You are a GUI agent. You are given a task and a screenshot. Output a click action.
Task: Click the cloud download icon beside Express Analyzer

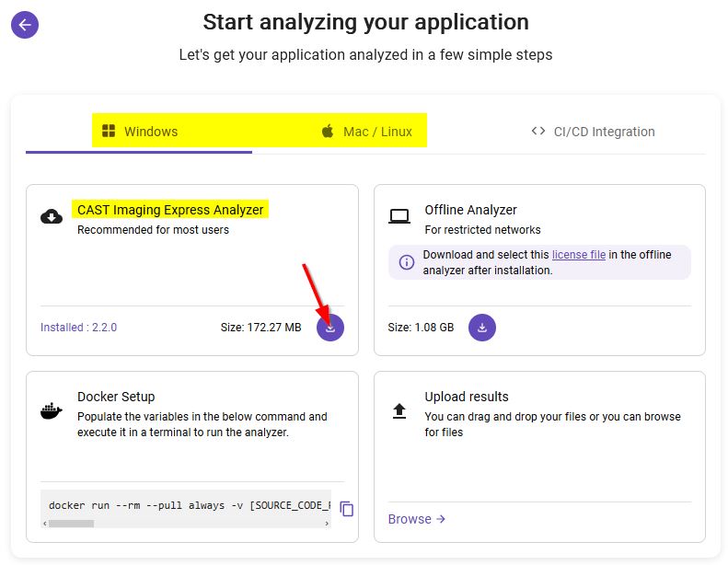point(52,216)
